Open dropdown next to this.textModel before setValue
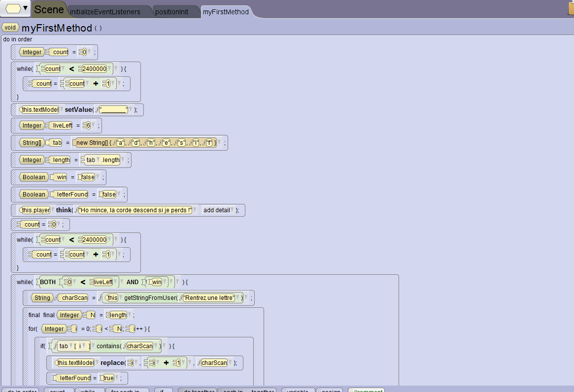 [x=62, y=109]
